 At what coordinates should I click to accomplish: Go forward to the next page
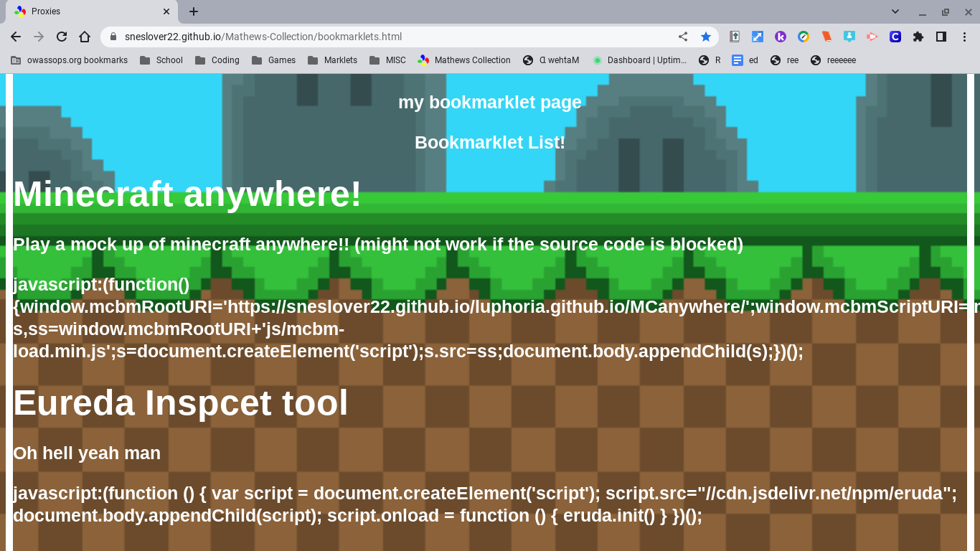tap(39, 37)
